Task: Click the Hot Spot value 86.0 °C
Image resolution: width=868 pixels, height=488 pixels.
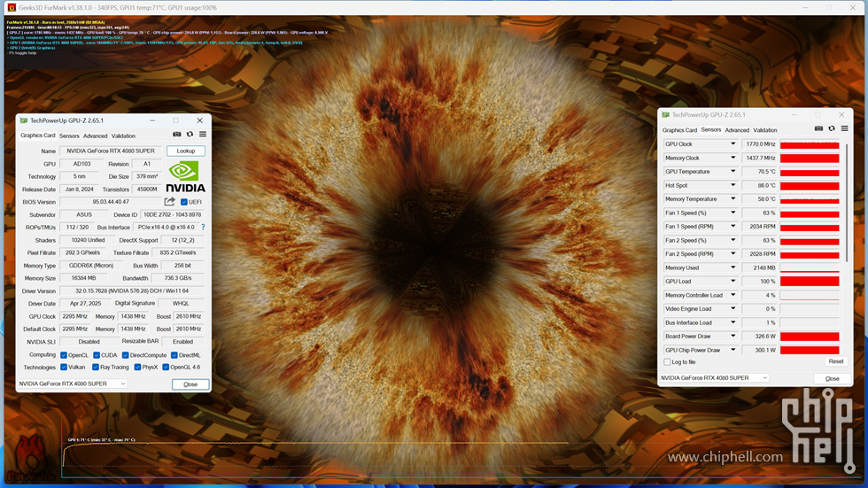Action: [x=759, y=185]
